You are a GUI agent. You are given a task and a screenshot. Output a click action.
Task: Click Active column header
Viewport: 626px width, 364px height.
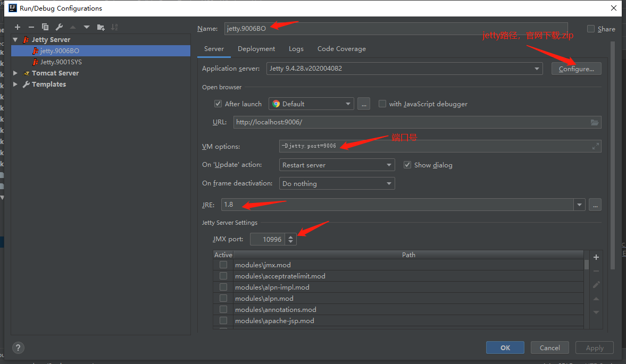point(223,255)
